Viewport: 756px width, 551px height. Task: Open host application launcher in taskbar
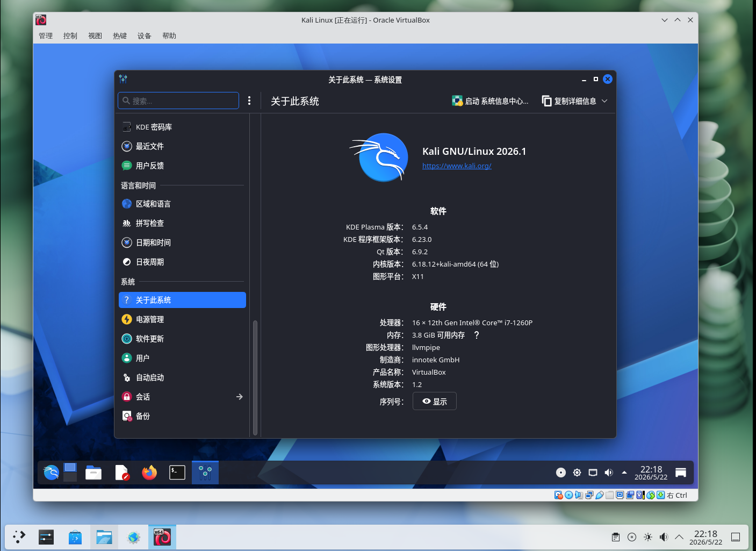(19, 536)
